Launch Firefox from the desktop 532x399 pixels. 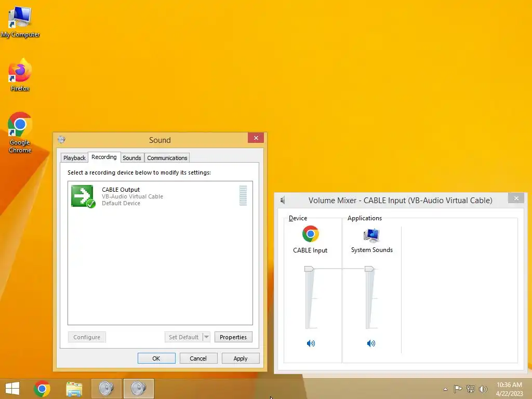tap(20, 75)
